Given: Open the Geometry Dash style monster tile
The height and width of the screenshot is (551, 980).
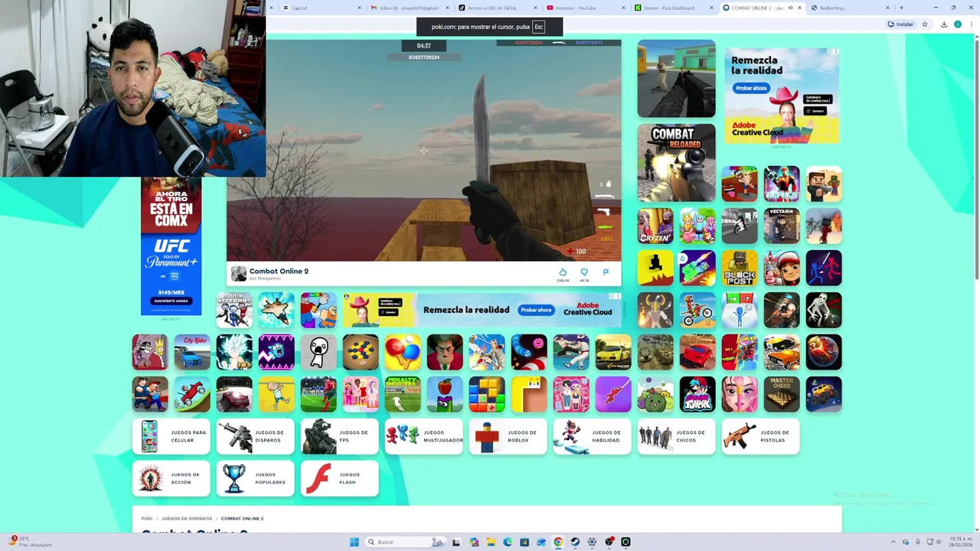Looking at the screenshot, I should tap(276, 352).
